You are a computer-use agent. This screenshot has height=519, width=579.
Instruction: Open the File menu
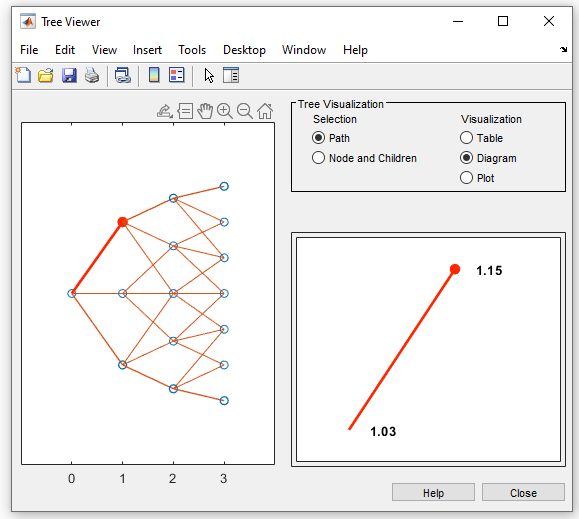click(29, 50)
